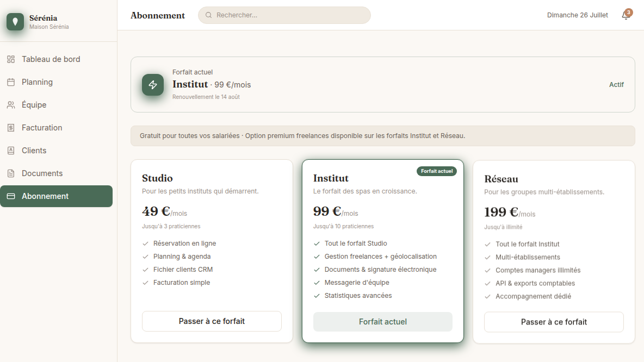Switch to Studio plan button
This screenshot has height=362, width=644.
[212, 321]
